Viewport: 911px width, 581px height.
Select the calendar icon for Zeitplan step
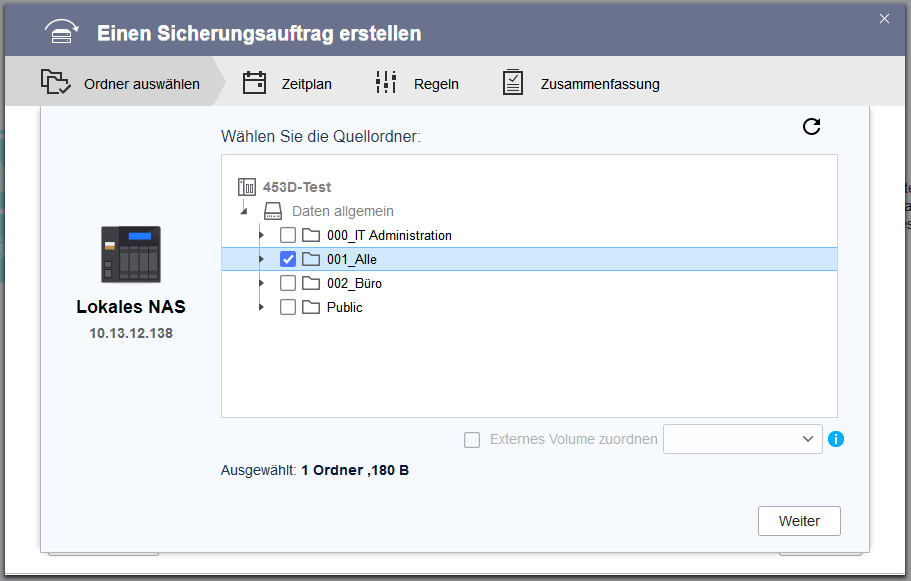(254, 83)
